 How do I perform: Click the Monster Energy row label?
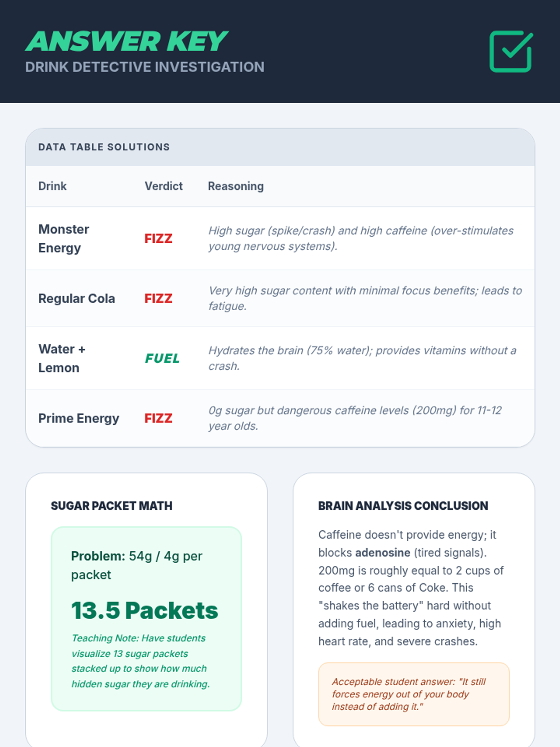[x=63, y=239]
